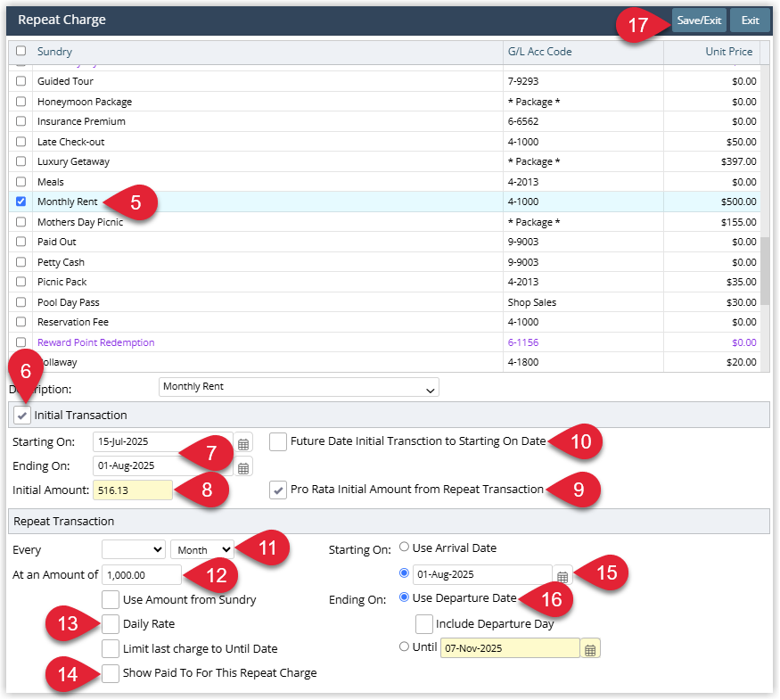Screen dimensions: 780x700
Task: Check the Late Check-out sundry row
Action: point(21,142)
